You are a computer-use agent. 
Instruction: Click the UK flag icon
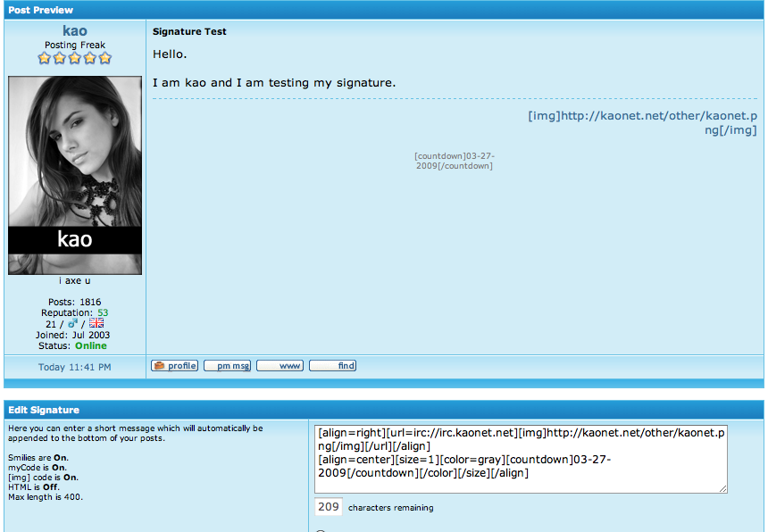tap(96, 324)
